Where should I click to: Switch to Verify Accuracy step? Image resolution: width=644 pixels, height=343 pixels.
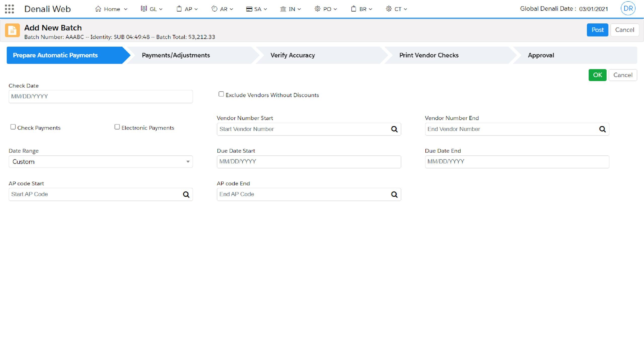(293, 55)
